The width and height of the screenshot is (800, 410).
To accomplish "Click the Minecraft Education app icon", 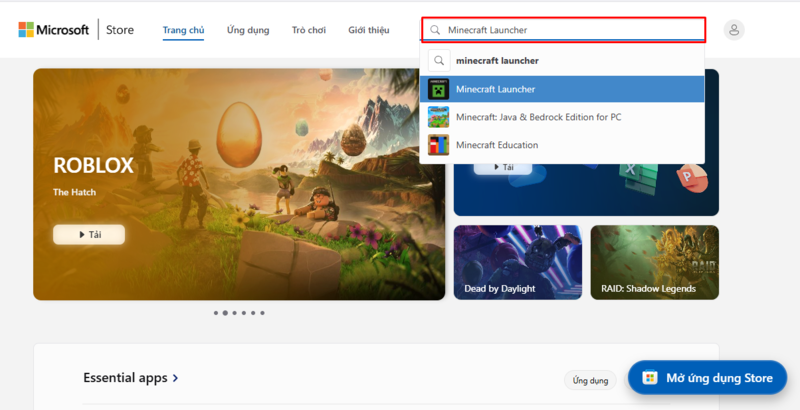I will (438, 145).
